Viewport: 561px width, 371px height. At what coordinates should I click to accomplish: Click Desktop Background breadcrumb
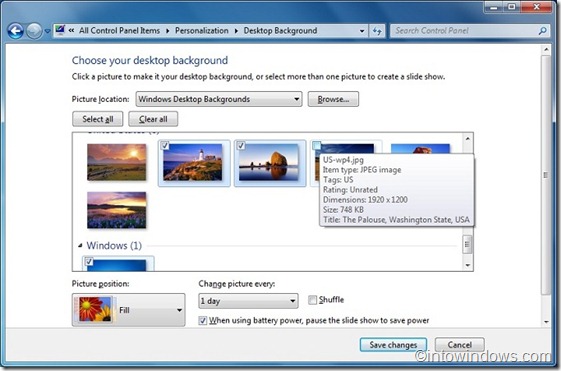tap(280, 31)
